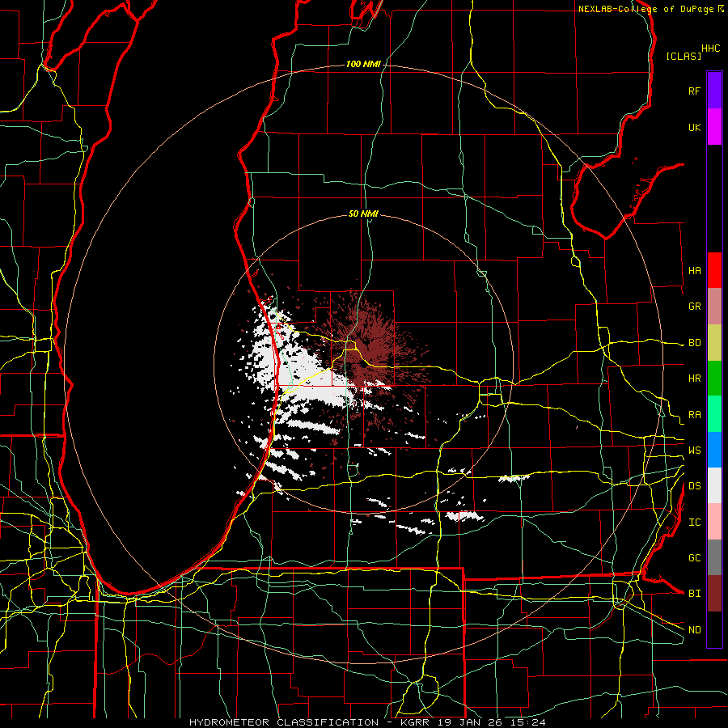
Task: Click the 'HA' legend label
Action: tap(694, 271)
